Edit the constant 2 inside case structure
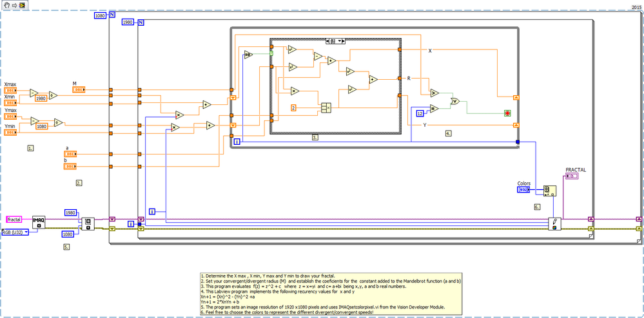The width and height of the screenshot is (644, 318). pyautogui.click(x=294, y=108)
